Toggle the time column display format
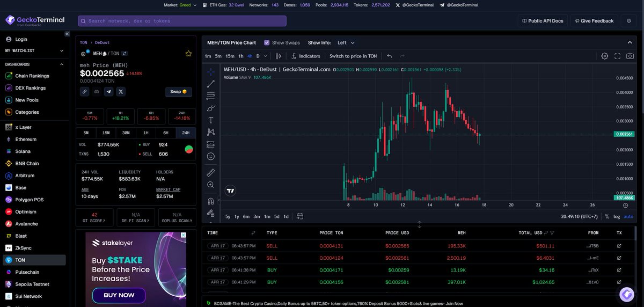Screen dimensions: 644x307 pyautogui.click(x=253, y=233)
